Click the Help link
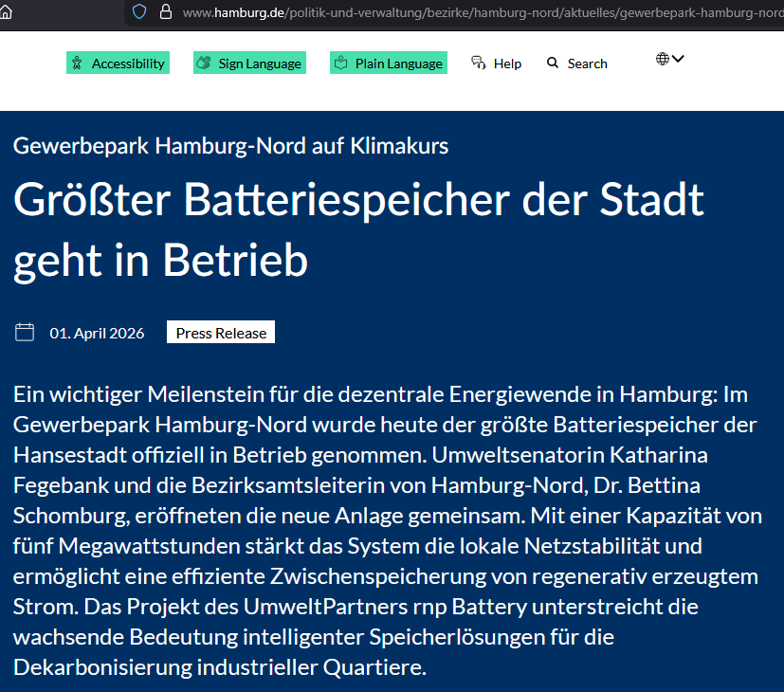The width and height of the screenshot is (784, 692). coord(496,64)
